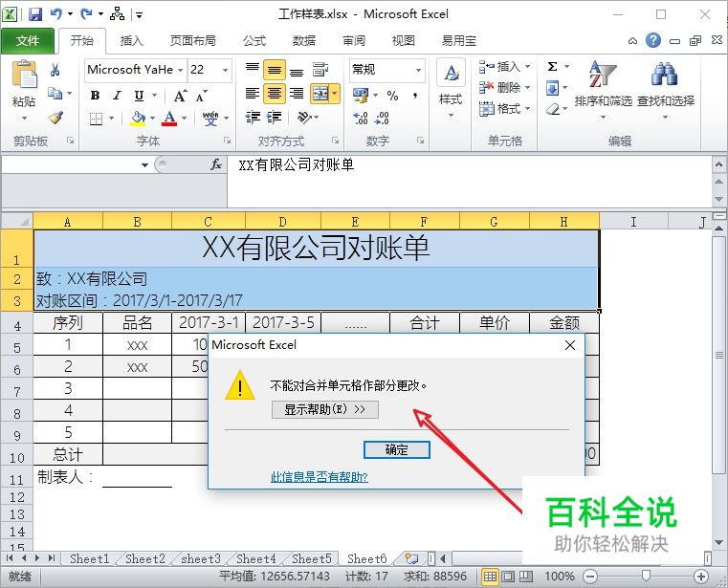
Task: Click the blue Help question mark icon
Action: click(x=653, y=40)
